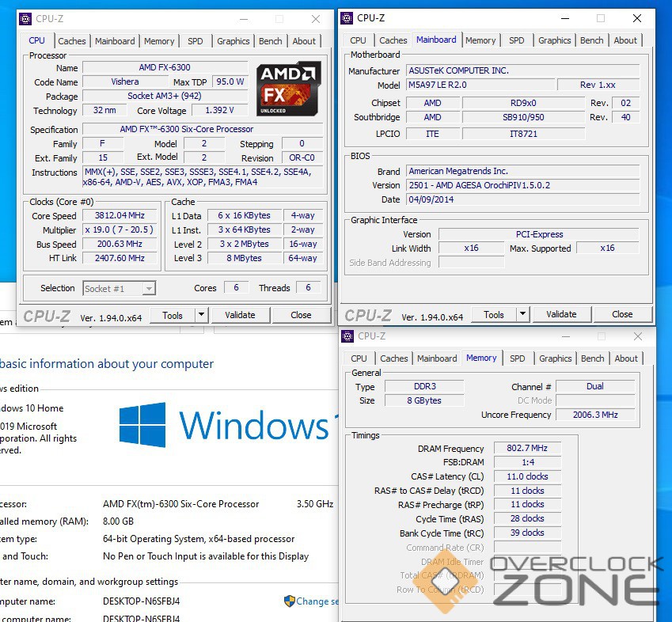Open Bench tab in Mainboard window

coord(592,40)
